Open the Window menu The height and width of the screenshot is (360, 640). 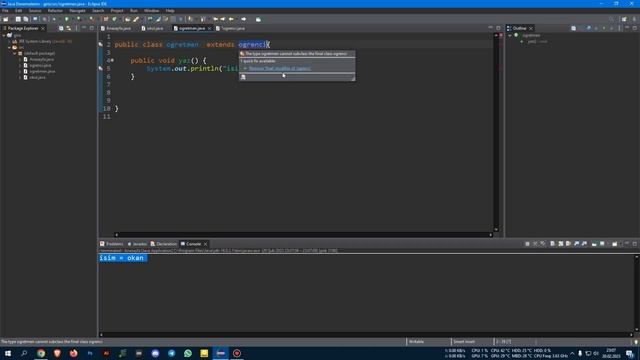coord(151,11)
